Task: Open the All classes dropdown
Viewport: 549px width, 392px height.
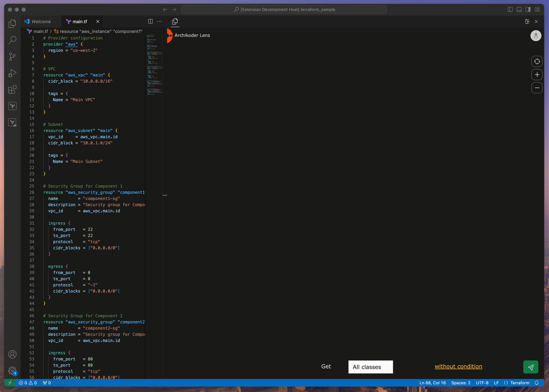Action: click(x=370, y=367)
